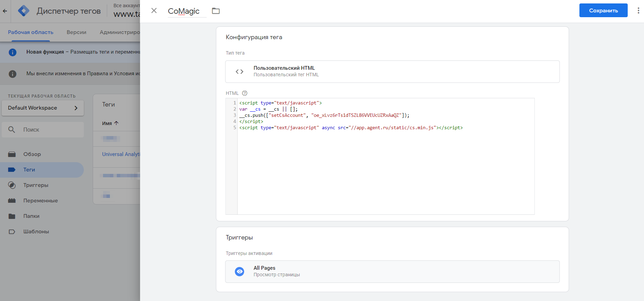Click the Переменные film icon
This screenshot has width=644, height=301.
click(x=12, y=201)
